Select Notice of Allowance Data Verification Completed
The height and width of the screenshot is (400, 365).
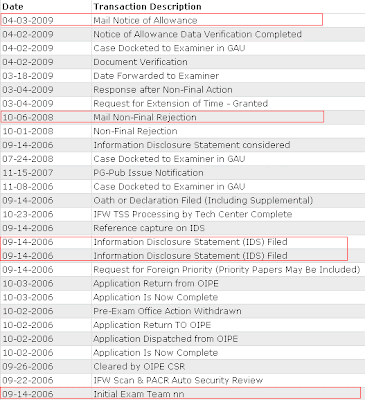tap(197, 34)
